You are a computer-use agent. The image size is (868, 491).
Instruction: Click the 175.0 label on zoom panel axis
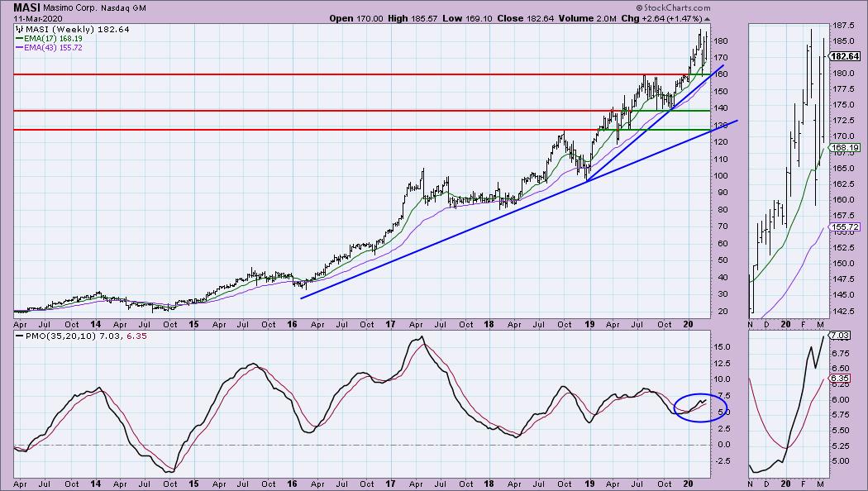coord(843,105)
